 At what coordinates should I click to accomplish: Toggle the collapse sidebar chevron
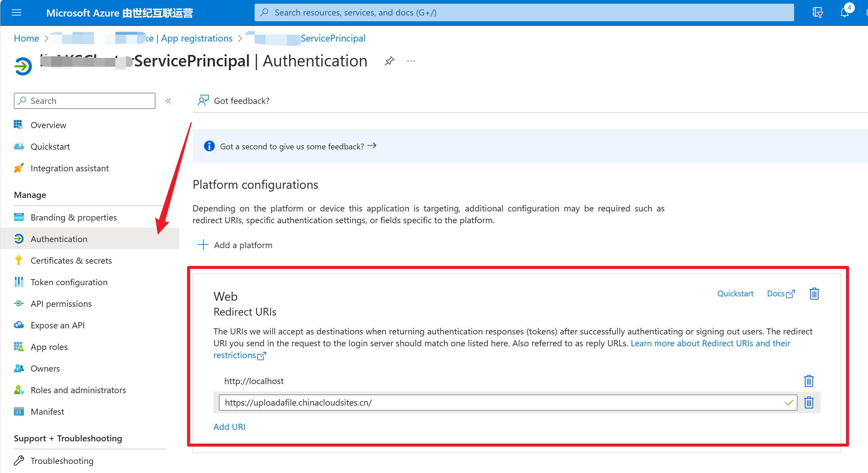tap(170, 101)
